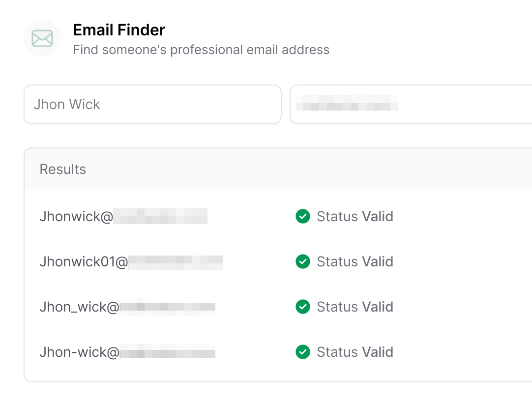Click the green checkmark beside Jhonwick@ result
532x402 pixels.
[303, 216]
